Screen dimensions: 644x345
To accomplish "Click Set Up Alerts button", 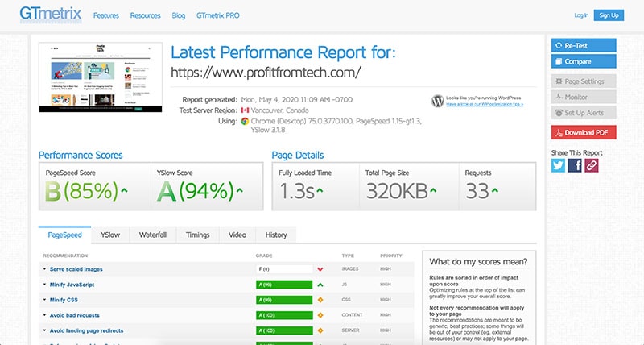I will pyautogui.click(x=584, y=113).
